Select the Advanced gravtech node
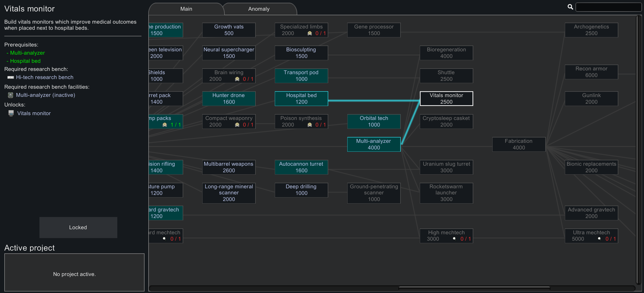The height and width of the screenshot is (293, 644). click(x=591, y=213)
